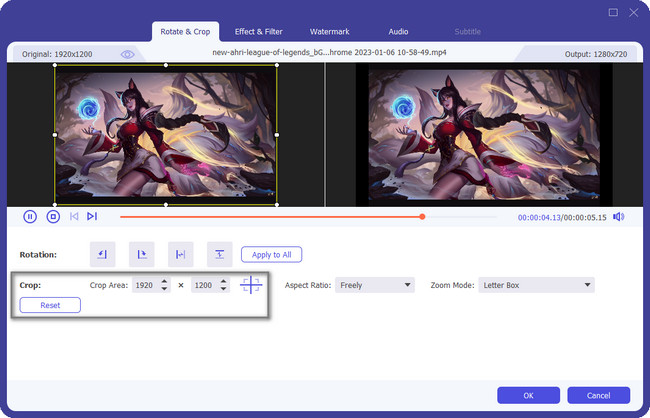
Task: Increase crop width value
Action: pos(164,282)
